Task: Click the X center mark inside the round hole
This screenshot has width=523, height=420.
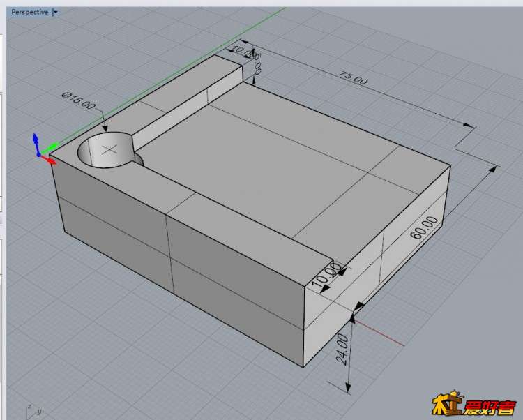Action: click(x=109, y=150)
